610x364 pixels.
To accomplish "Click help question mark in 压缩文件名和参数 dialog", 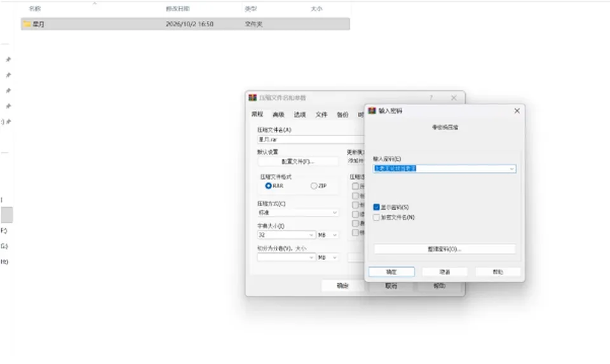I will 431,98.
